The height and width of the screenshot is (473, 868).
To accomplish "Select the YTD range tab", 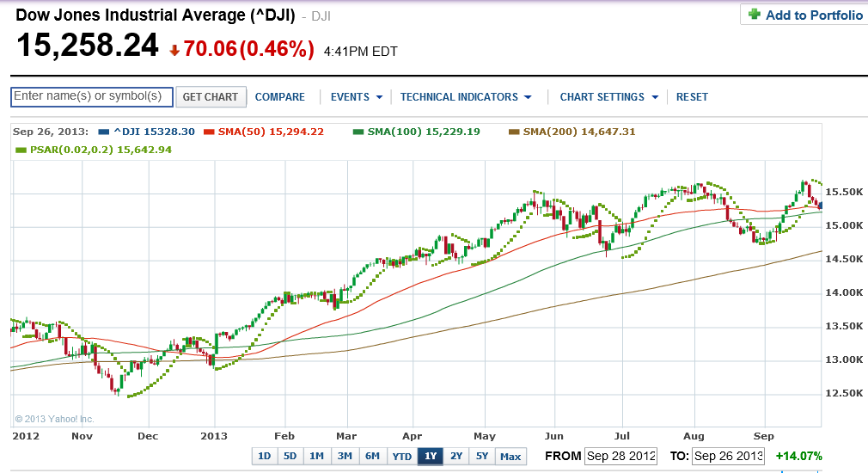I will point(402,457).
